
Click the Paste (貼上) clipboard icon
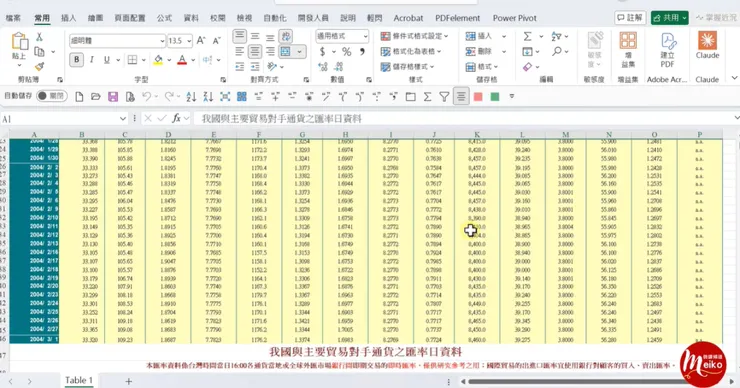[x=19, y=42]
